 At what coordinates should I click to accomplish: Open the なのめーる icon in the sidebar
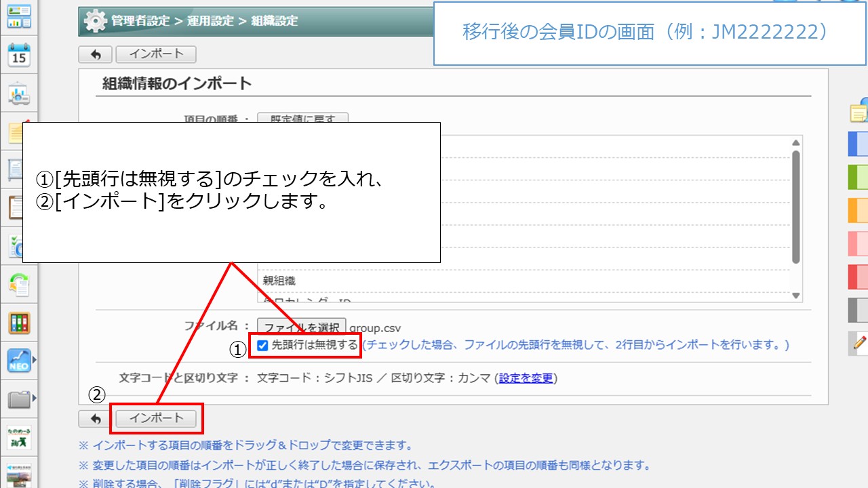pyautogui.click(x=19, y=436)
